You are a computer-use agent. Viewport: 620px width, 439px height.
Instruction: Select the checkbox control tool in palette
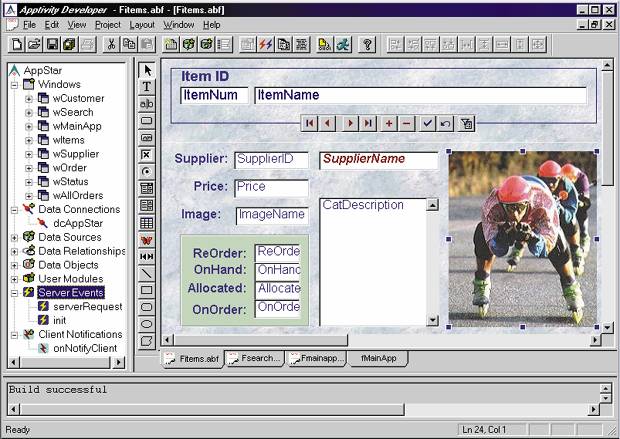pos(146,155)
